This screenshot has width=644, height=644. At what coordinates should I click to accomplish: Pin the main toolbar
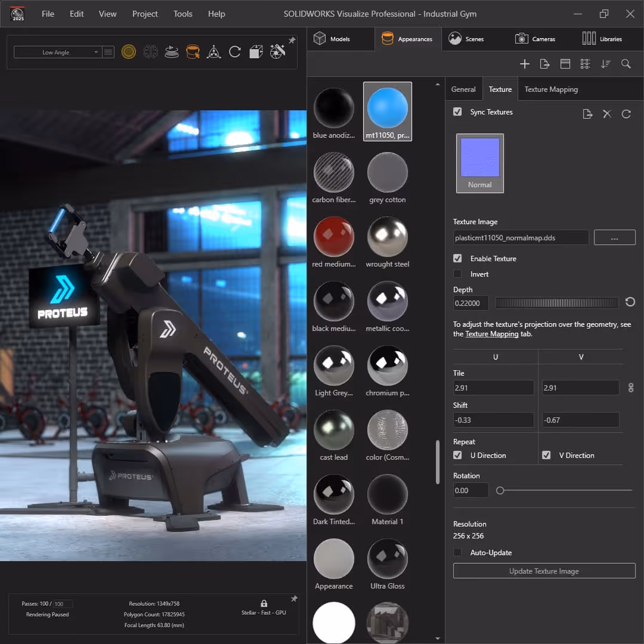pos(292,41)
